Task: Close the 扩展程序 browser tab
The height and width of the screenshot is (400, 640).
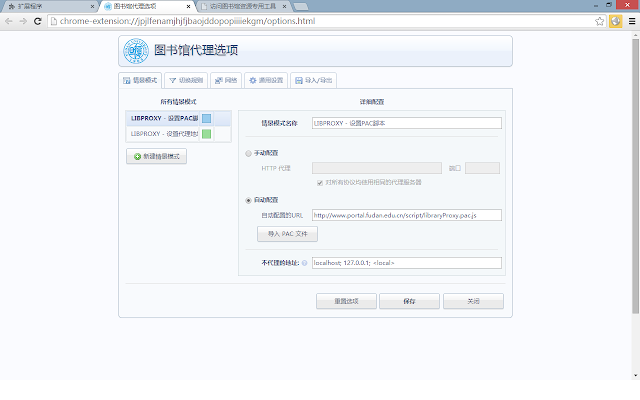Action: [x=92, y=7]
